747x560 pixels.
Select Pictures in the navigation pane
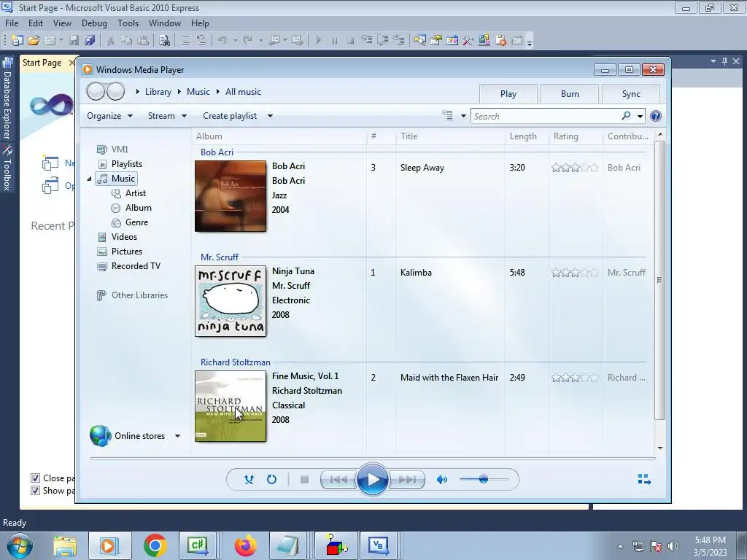(127, 252)
